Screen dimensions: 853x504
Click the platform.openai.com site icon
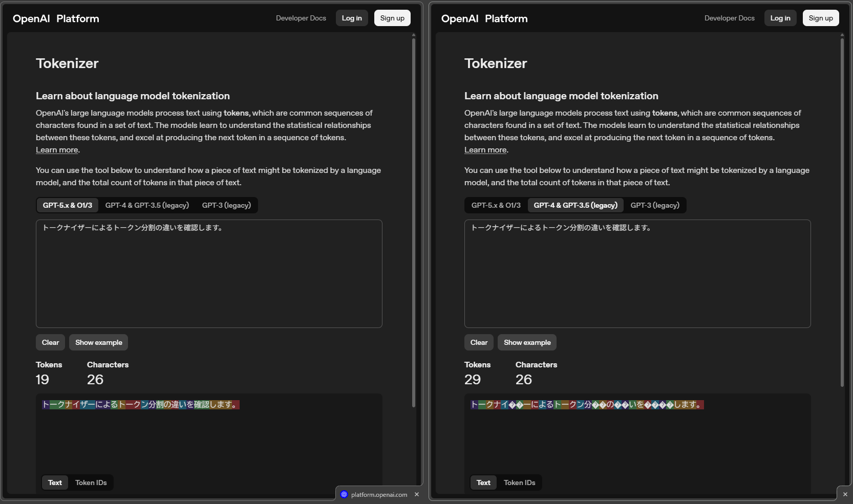344,494
